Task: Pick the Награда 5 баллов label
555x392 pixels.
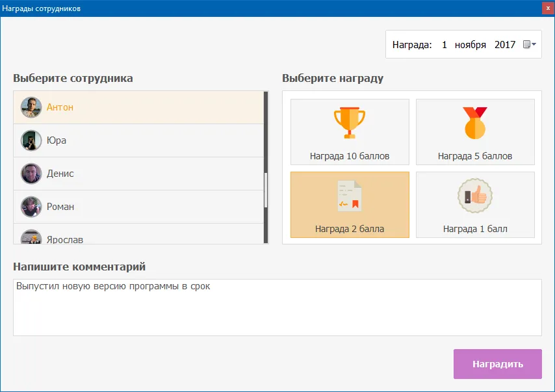Action: [475, 156]
